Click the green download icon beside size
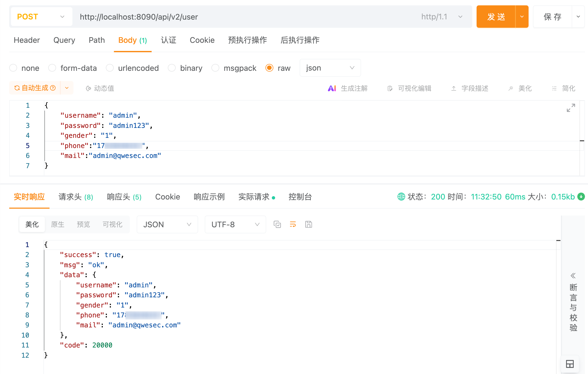 pyautogui.click(x=581, y=197)
